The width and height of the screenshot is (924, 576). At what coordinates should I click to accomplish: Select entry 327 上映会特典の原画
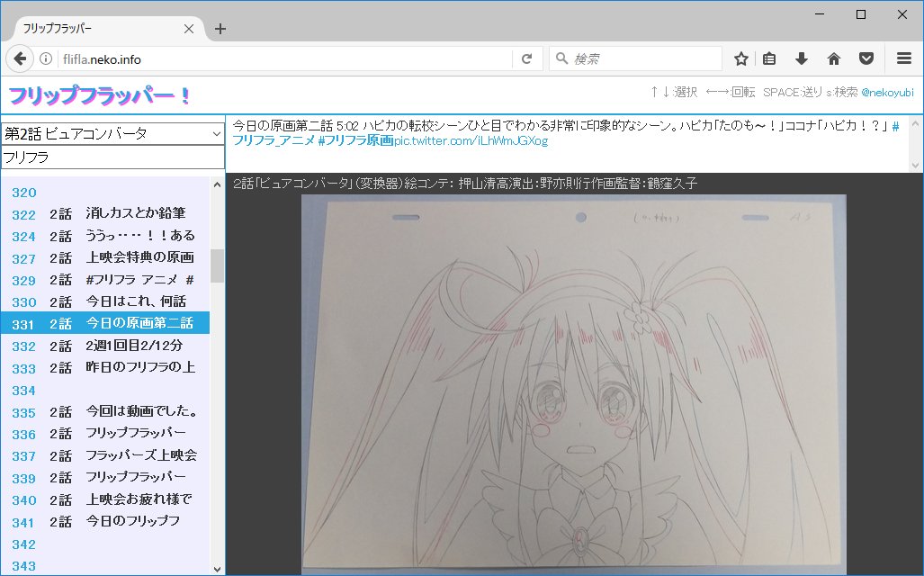[105, 257]
